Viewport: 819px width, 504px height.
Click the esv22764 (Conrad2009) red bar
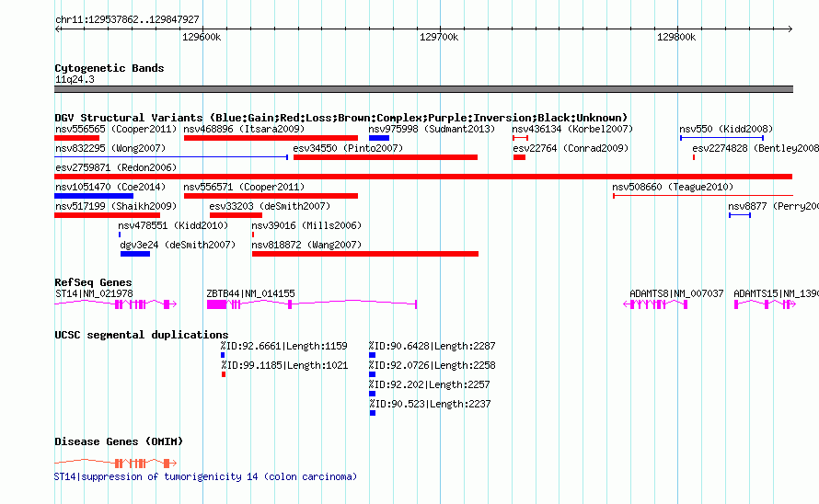click(x=519, y=157)
